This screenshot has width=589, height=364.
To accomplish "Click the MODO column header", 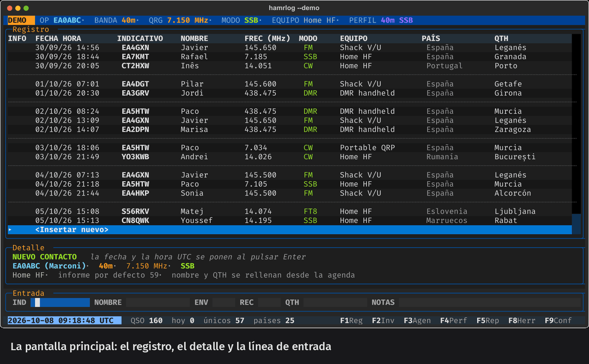I will click(x=308, y=38).
